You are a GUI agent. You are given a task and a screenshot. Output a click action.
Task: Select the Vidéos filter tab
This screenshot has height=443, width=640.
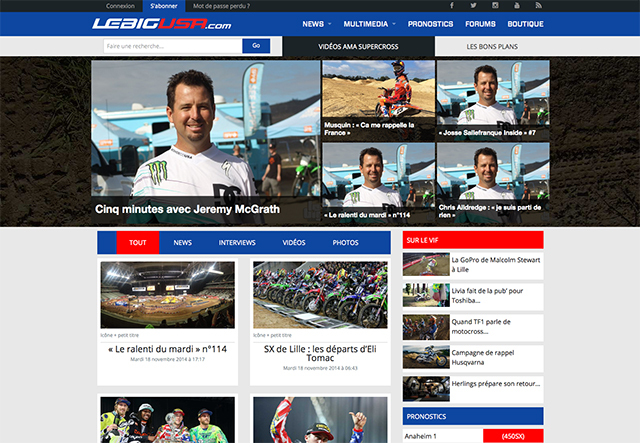click(294, 243)
